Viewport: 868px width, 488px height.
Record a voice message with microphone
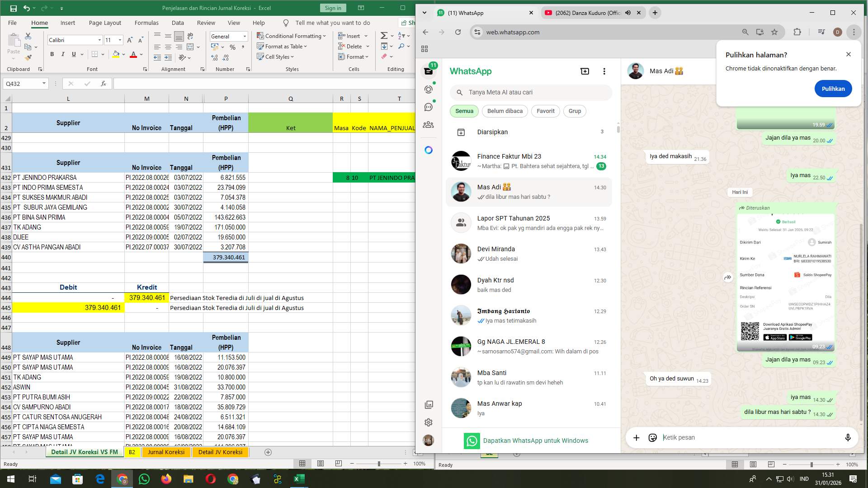848,437
